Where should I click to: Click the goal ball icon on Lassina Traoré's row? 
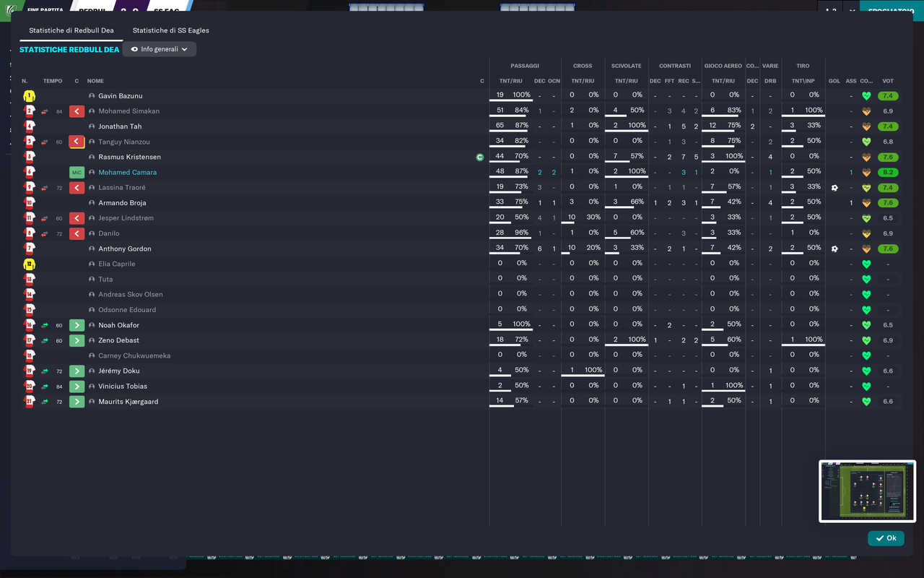point(834,188)
